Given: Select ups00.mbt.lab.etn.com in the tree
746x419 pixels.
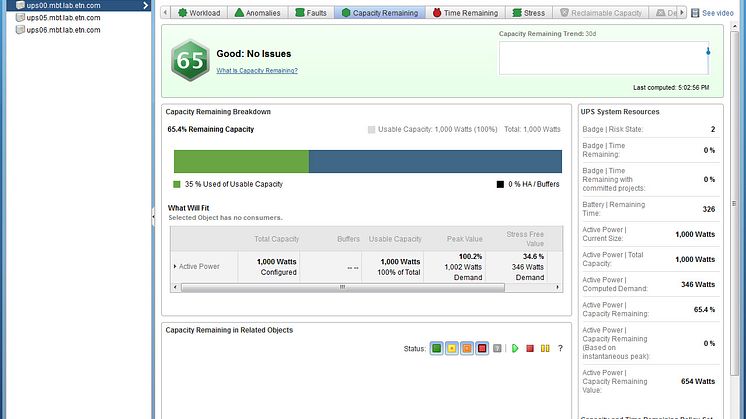Looking at the screenshot, I should click(x=63, y=5).
